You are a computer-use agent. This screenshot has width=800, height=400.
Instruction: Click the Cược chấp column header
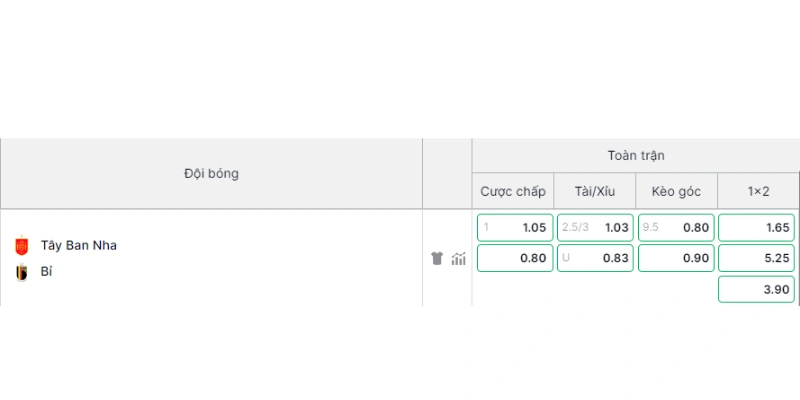[x=513, y=191]
